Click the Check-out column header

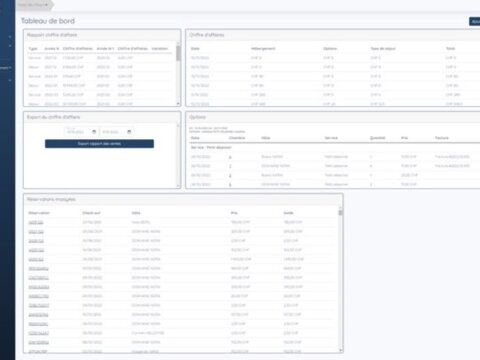(x=91, y=213)
